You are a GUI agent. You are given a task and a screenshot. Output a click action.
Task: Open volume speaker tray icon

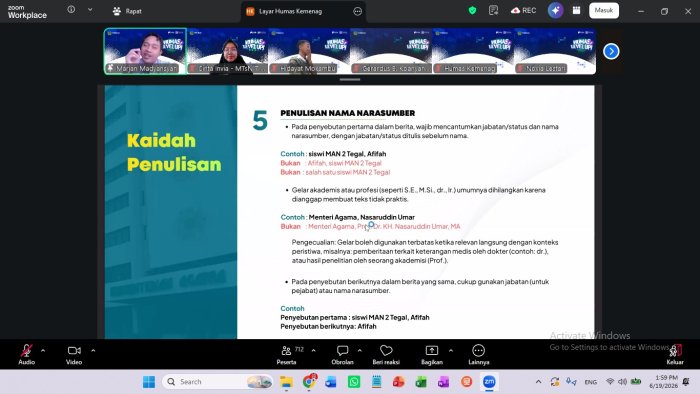tap(622, 382)
